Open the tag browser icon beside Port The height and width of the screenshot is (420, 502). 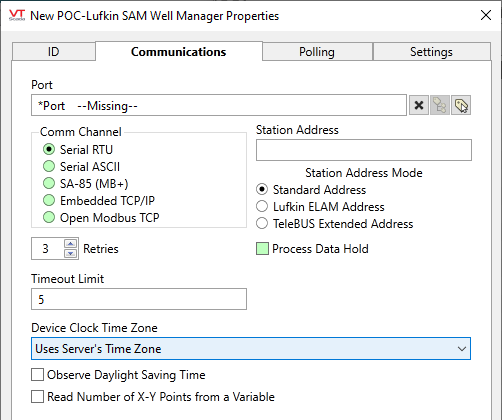tap(440, 105)
